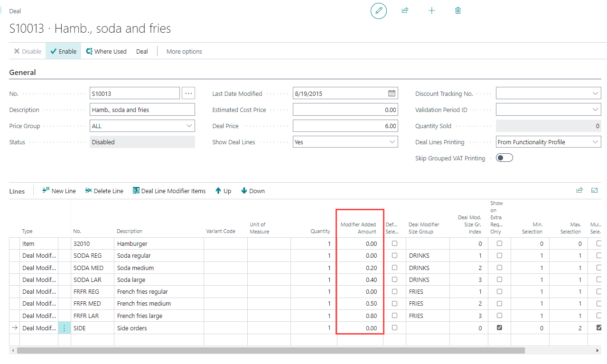The image size is (607, 364).
Task: Expand the Price Group dropdown
Action: tap(189, 126)
